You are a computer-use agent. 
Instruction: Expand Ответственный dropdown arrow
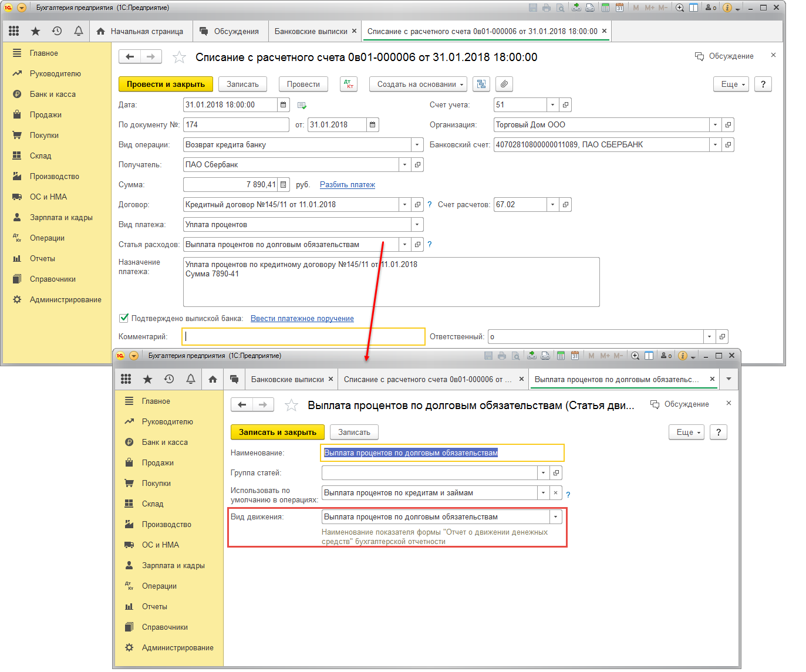(x=709, y=336)
